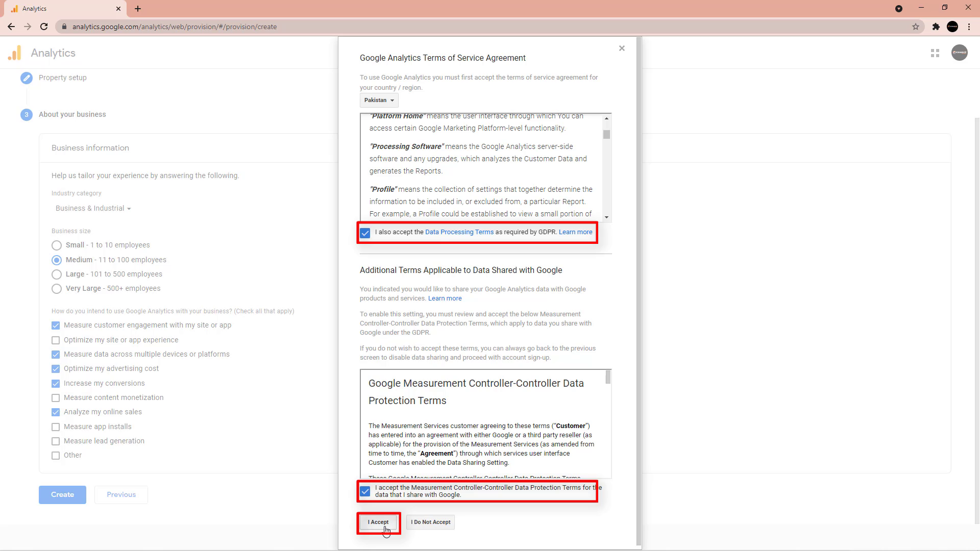
Task: Select Medium 11 to 100 employees radio
Action: pos(57,260)
